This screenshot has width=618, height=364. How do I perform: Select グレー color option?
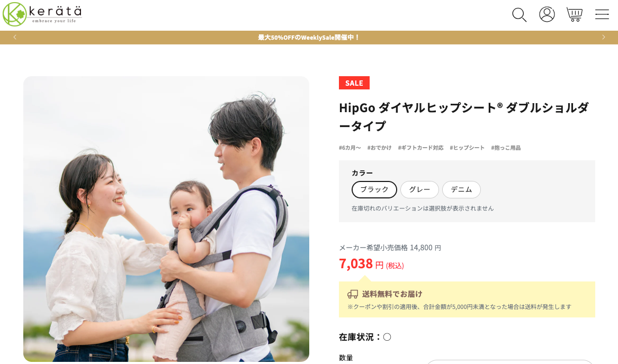419,189
